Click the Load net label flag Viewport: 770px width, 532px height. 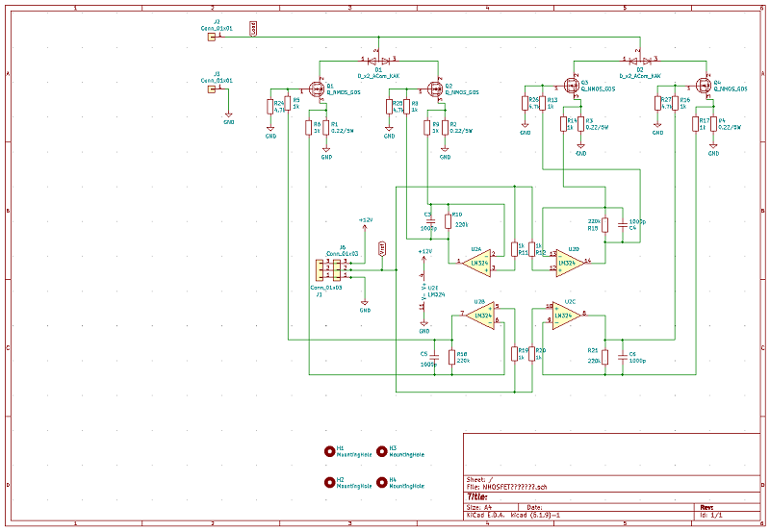point(252,28)
